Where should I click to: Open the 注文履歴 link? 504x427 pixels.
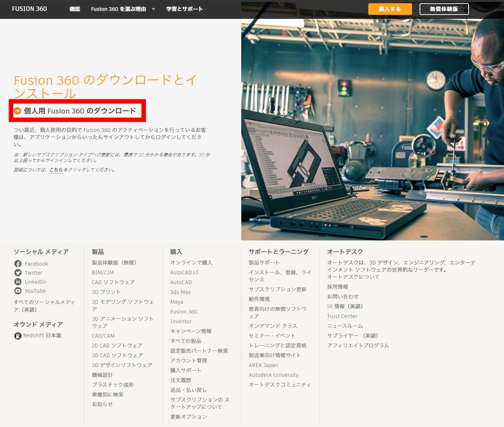coord(181,380)
